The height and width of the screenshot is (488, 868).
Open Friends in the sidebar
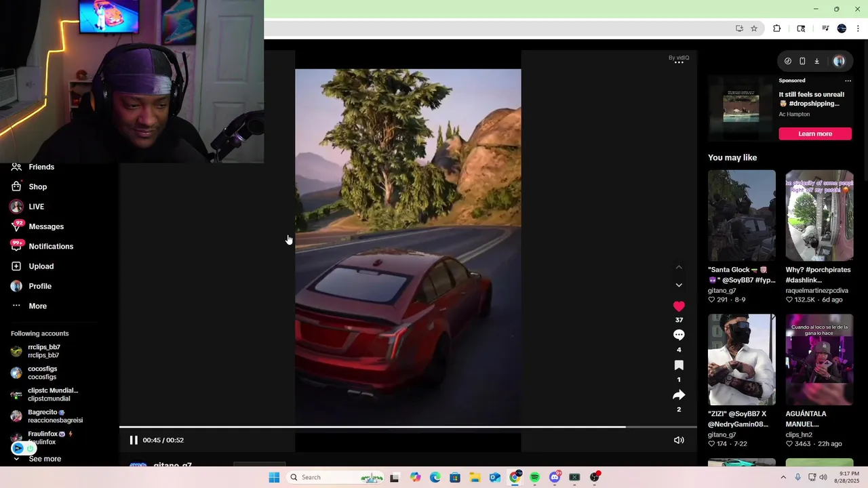coord(42,167)
